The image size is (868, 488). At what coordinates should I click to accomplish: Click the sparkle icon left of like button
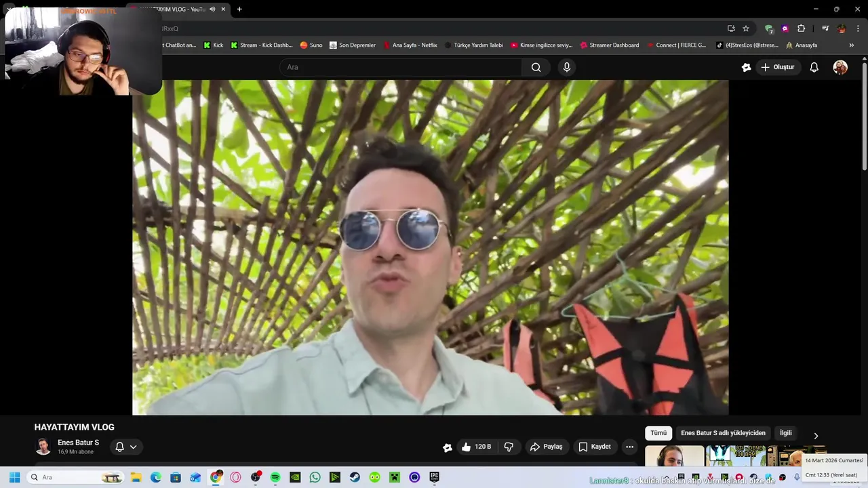[x=448, y=447]
